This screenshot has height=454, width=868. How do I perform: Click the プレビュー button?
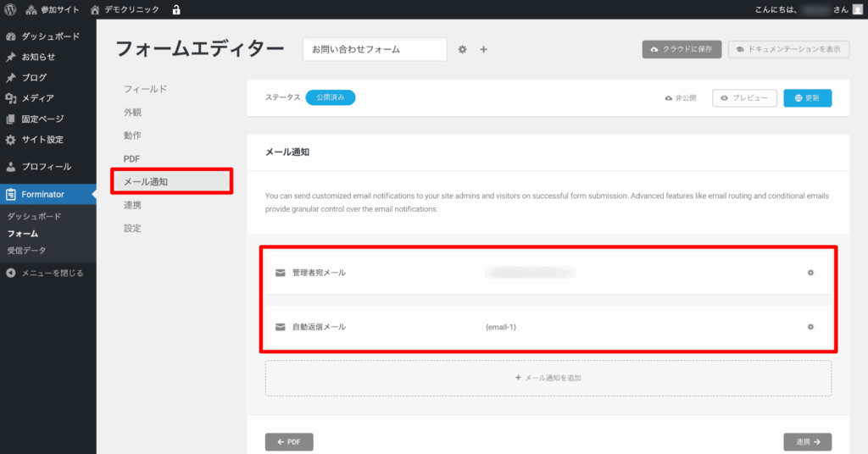pyautogui.click(x=744, y=98)
